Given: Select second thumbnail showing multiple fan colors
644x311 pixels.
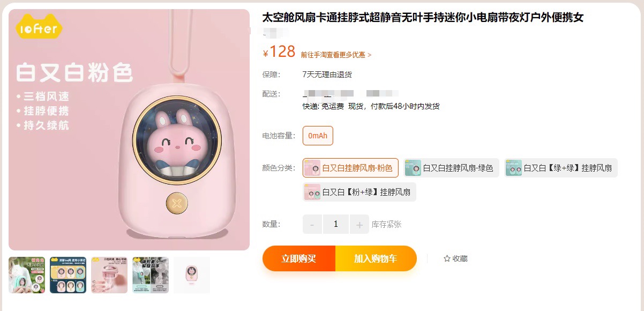Looking at the screenshot, I should coord(68,275).
